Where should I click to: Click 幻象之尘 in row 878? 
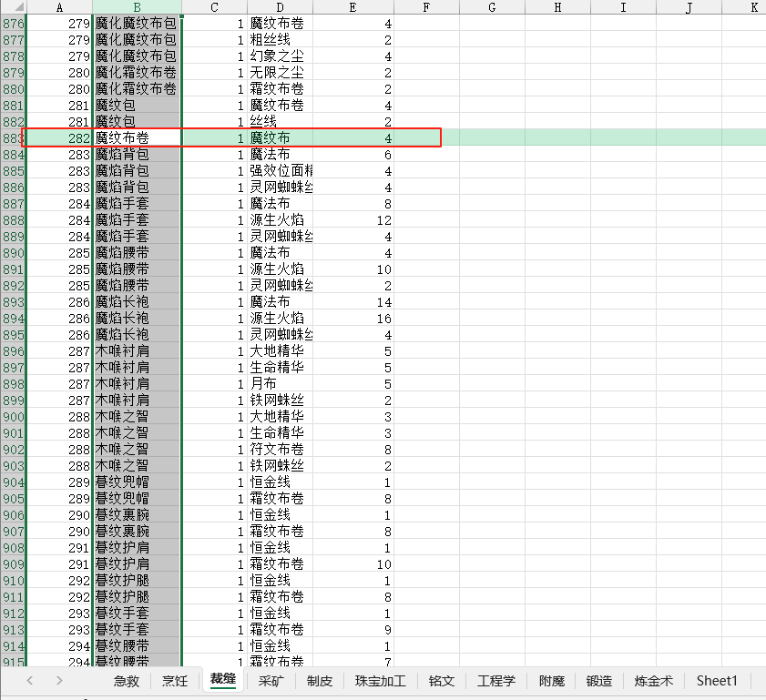tap(280, 56)
